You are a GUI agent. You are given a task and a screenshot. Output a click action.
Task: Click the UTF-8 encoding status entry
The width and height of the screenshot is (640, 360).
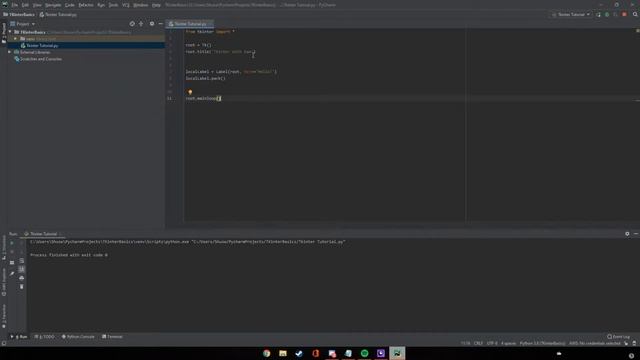tap(492, 343)
